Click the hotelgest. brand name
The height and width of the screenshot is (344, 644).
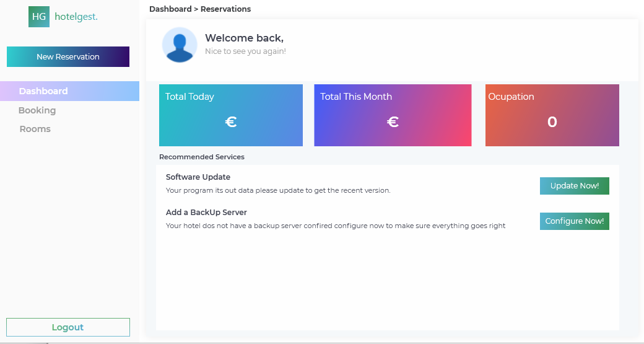(76, 17)
